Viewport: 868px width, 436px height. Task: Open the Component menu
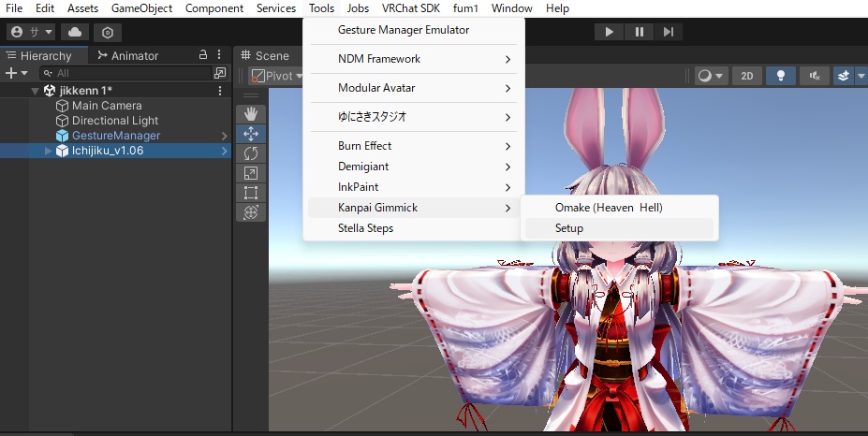click(x=214, y=8)
